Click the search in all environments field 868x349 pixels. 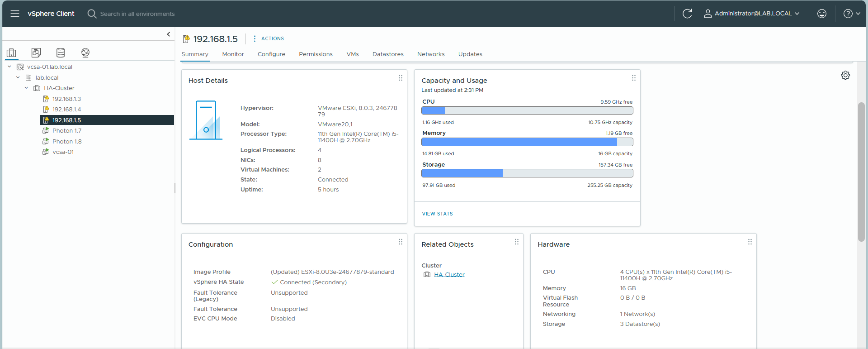[137, 14]
